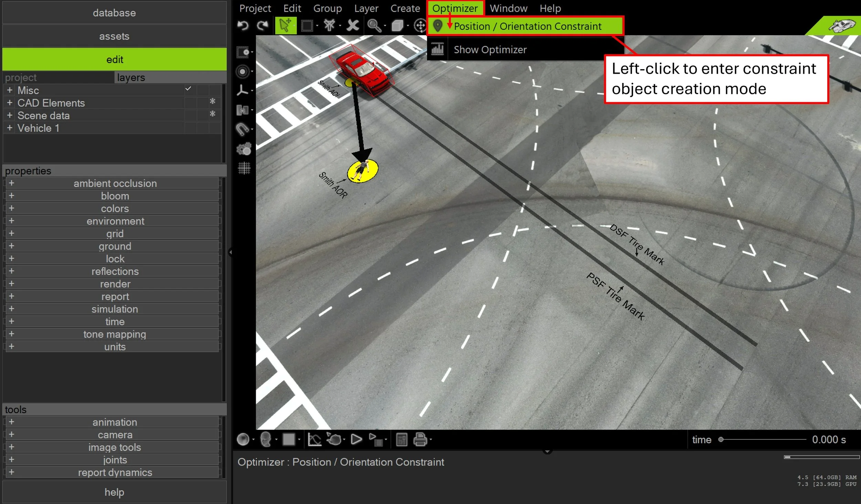Viewport: 861px width, 504px height.
Task: Open the graph diagrams icon
Action: pos(314,440)
